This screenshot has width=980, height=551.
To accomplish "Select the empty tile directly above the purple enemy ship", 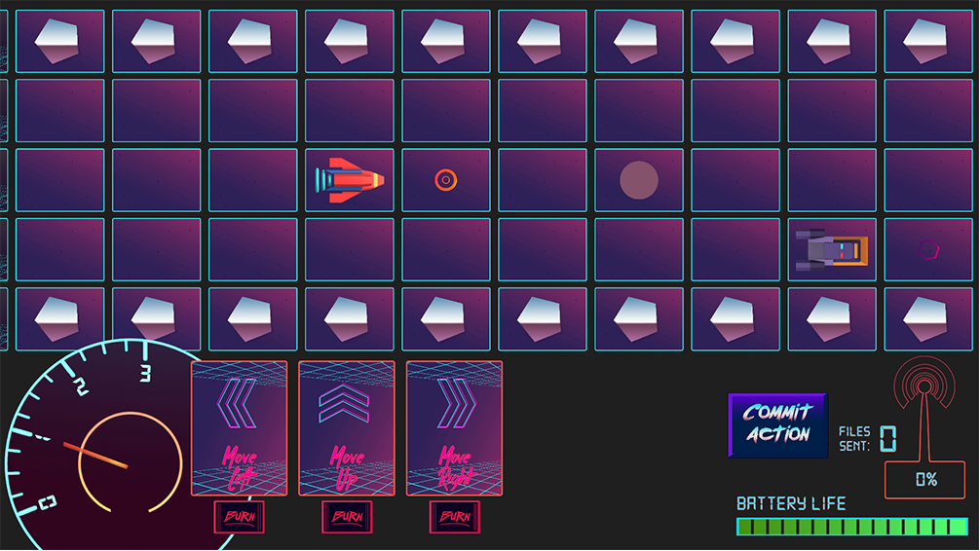I will pyautogui.click(x=832, y=180).
